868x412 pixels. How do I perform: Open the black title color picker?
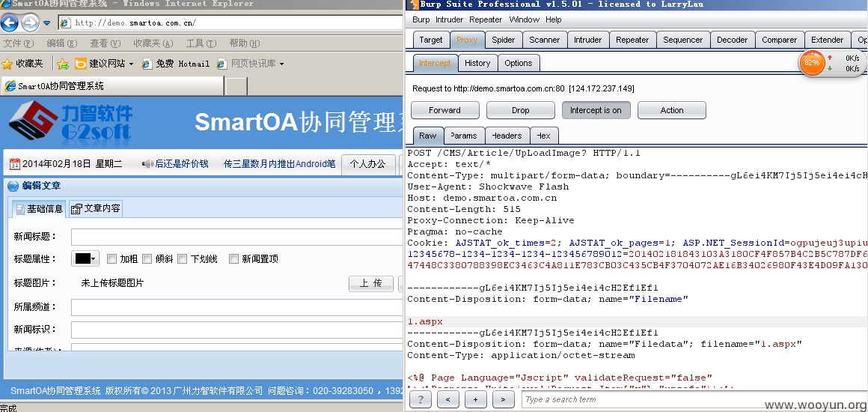point(85,259)
